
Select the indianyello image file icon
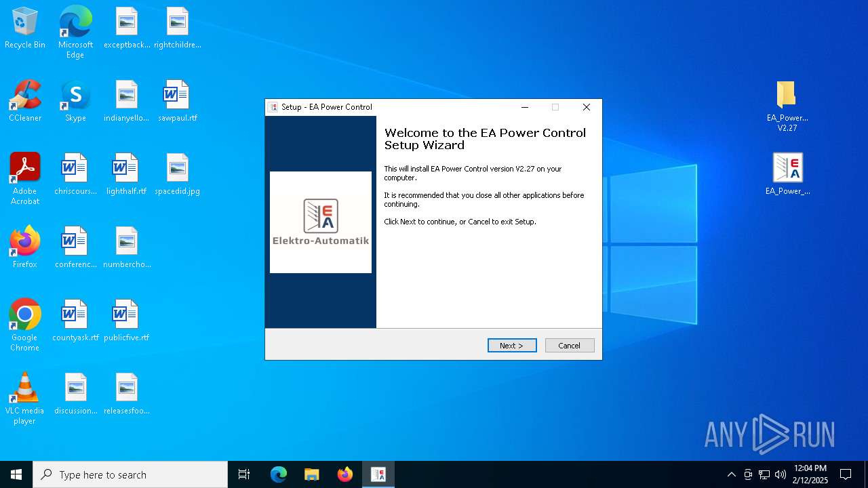point(127,102)
